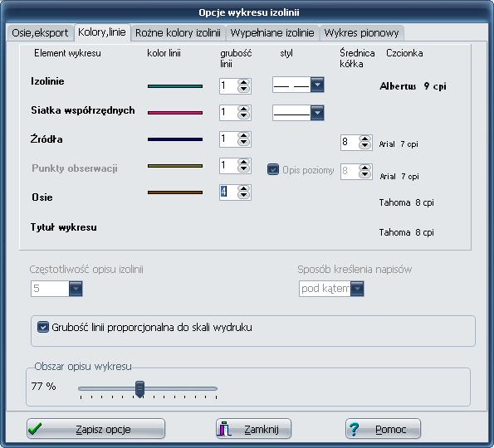Open the Izolinie line style dropdown
Viewport: 494px width, 448px height.
(x=317, y=85)
